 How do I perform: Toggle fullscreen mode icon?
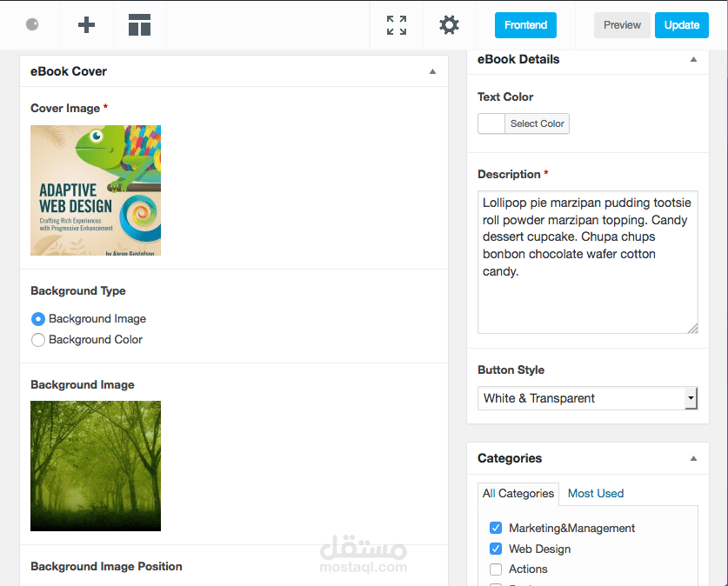point(397,25)
